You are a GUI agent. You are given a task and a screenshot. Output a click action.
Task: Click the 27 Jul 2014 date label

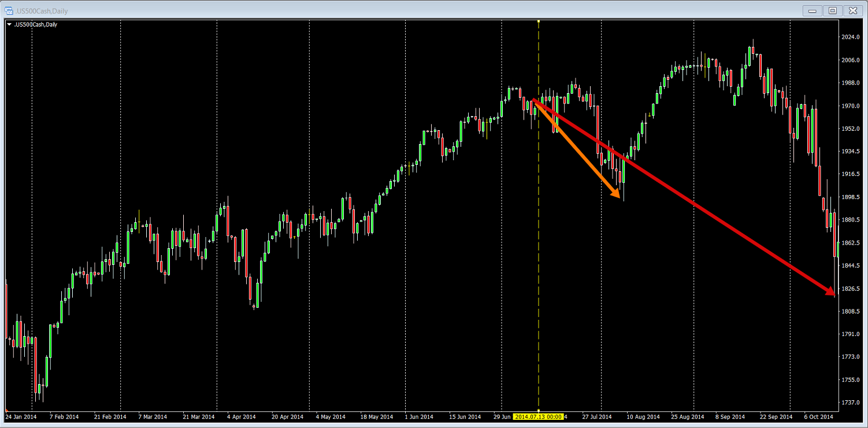(x=597, y=416)
